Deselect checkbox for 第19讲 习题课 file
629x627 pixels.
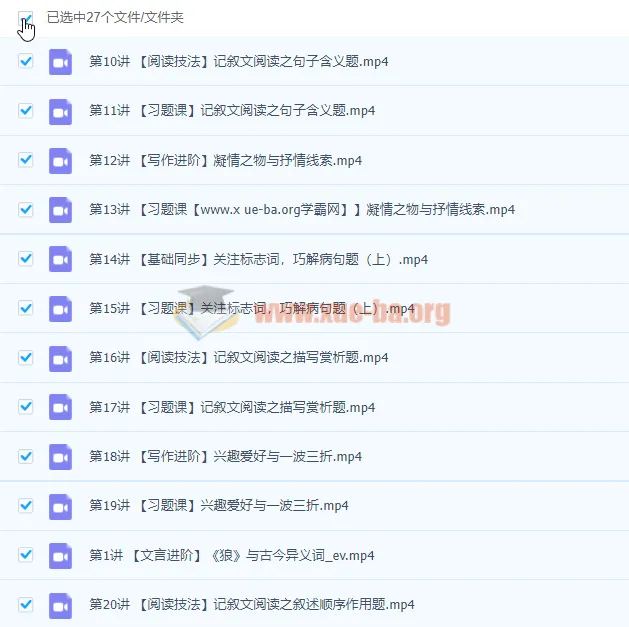pyautogui.click(x=26, y=506)
